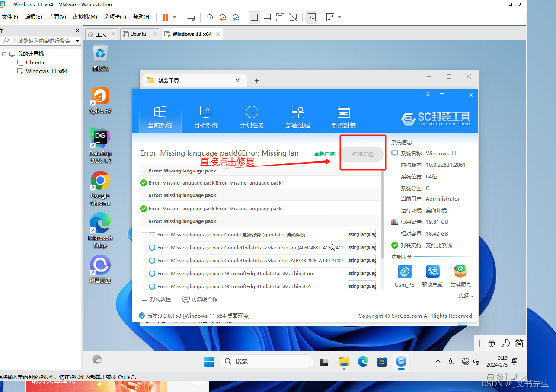Click the user account icon in SC tool
The height and width of the screenshot is (392, 556).
coord(428,95)
